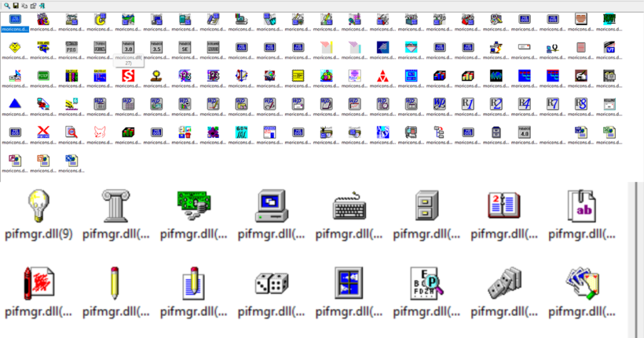Select the Paradox SE icon

pos(185,47)
